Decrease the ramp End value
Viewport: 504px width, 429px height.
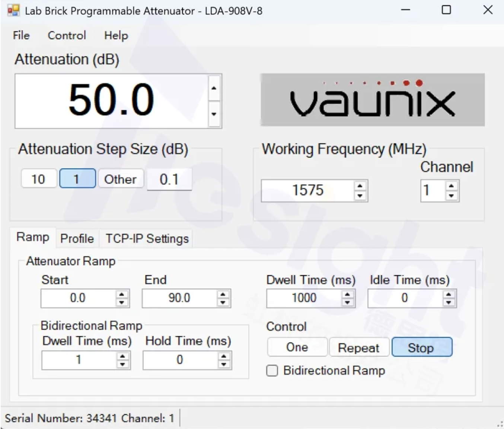[223, 302]
